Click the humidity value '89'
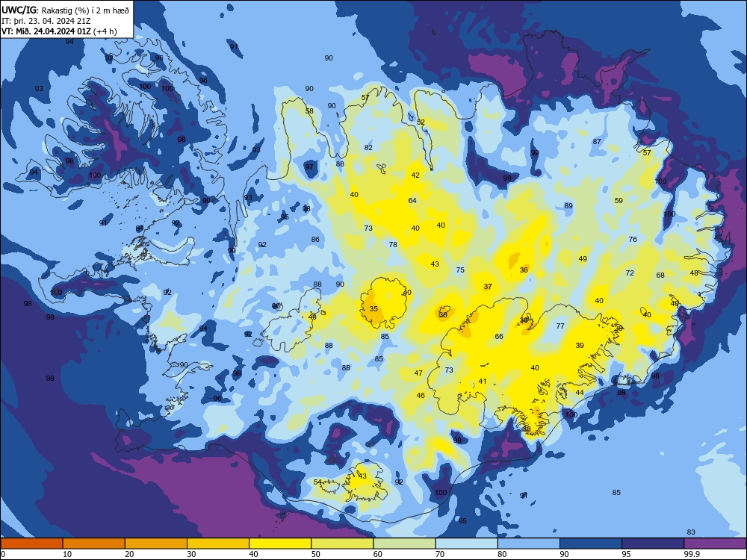The height and width of the screenshot is (560, 747). pyautogui.click(x=568, y=206)
